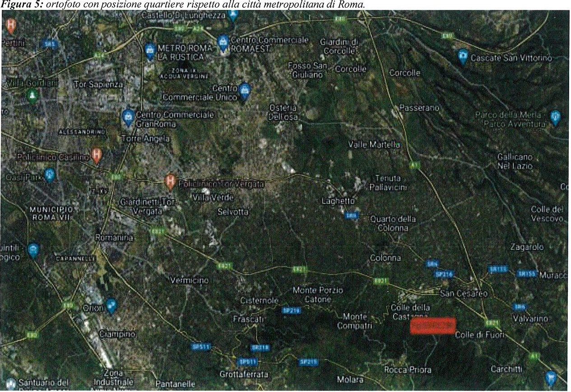Select the Gallicano Nel Lazio label
The height and width of the screenshot is (392, 571).
coord(515,161)
